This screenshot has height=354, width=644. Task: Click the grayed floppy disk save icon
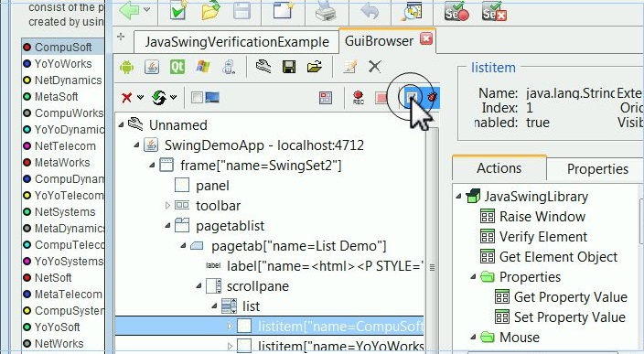(241, 10)
